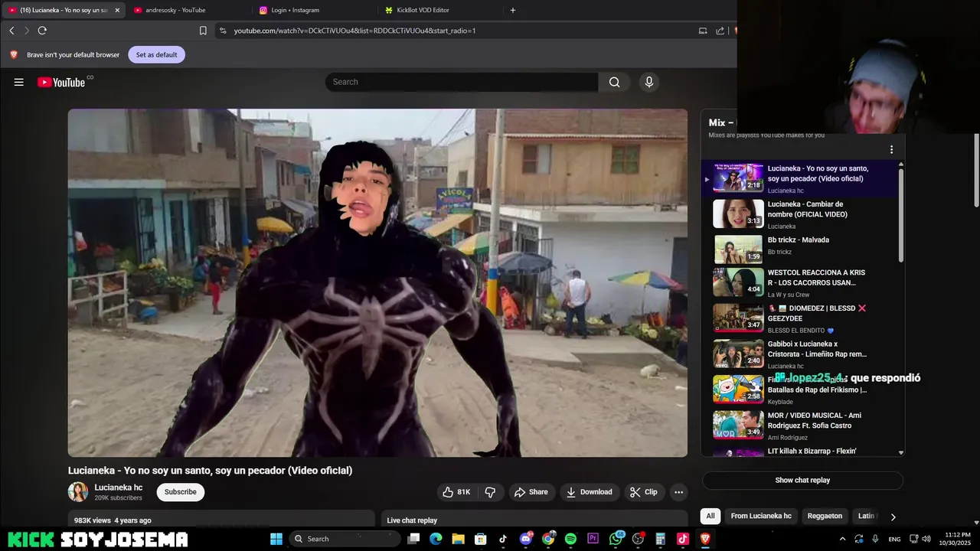The image size is (980, 551).
Task: Click the 983K views 4 years ago text
Action: (113, 520)
